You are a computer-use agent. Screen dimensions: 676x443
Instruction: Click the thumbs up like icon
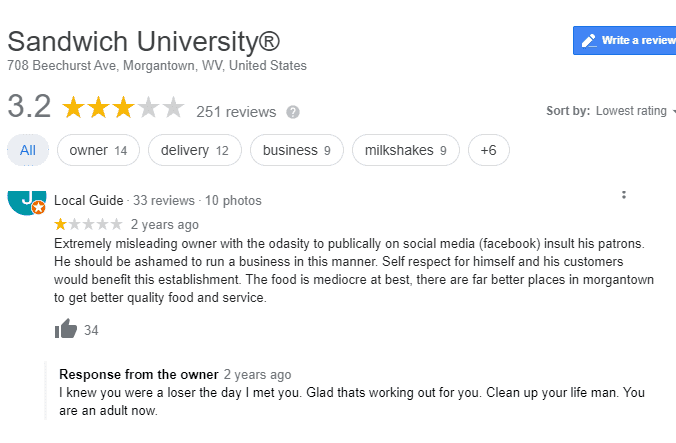66,329
